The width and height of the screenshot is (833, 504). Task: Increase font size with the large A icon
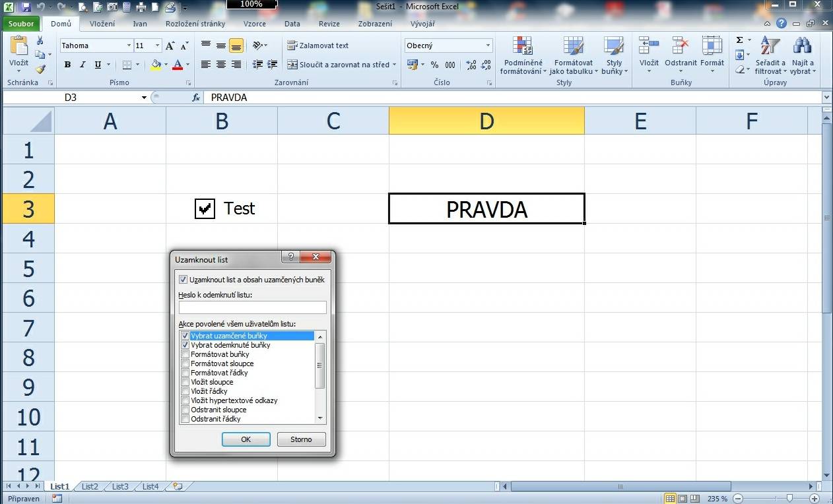coord(170,46)
